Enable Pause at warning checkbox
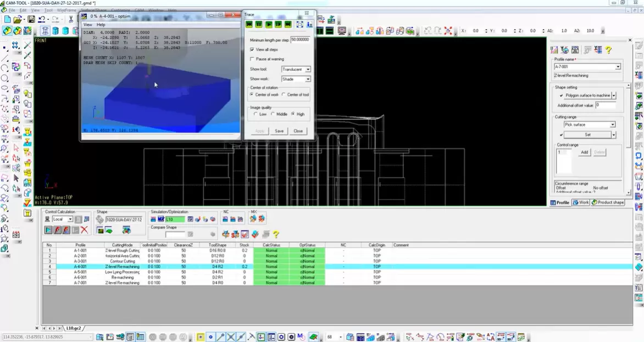This screenshot has height=342, width=644. [252, 59]
